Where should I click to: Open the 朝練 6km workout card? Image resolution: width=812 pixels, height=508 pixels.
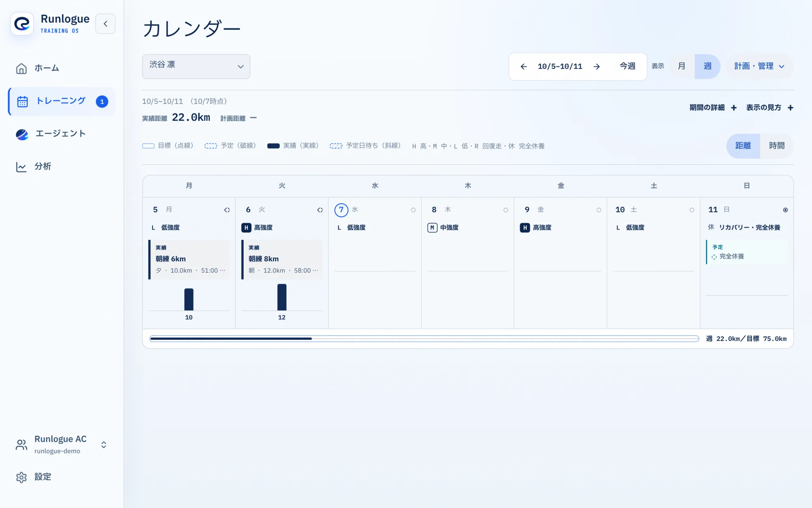[189, 259]
